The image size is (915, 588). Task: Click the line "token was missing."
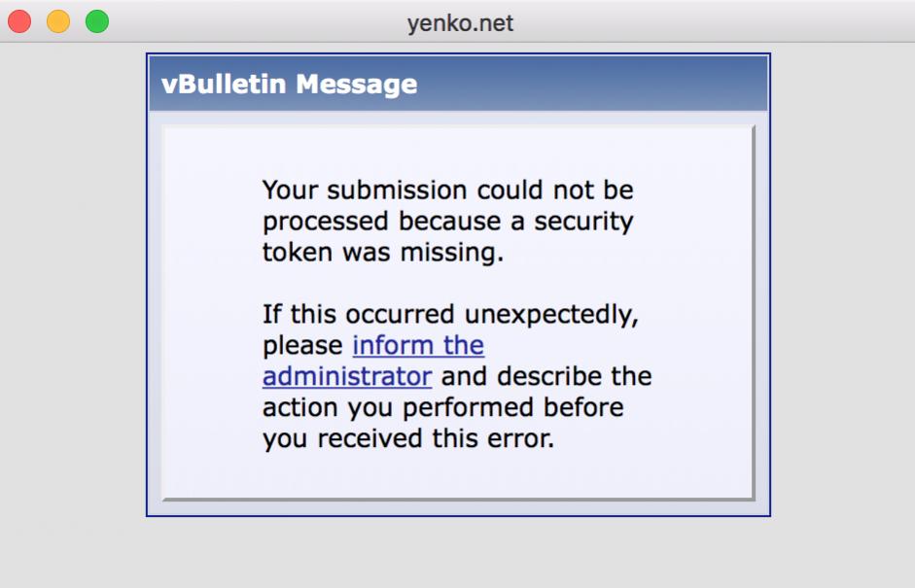[x=383, y=253]
